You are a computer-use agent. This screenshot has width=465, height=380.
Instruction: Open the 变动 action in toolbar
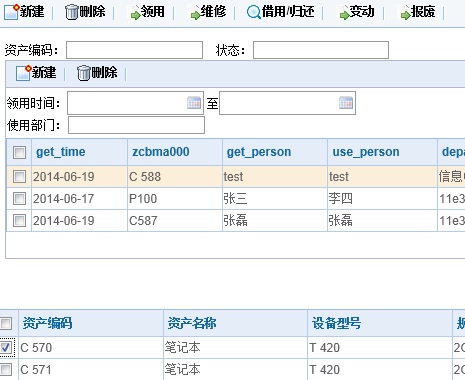click(357, 12)
